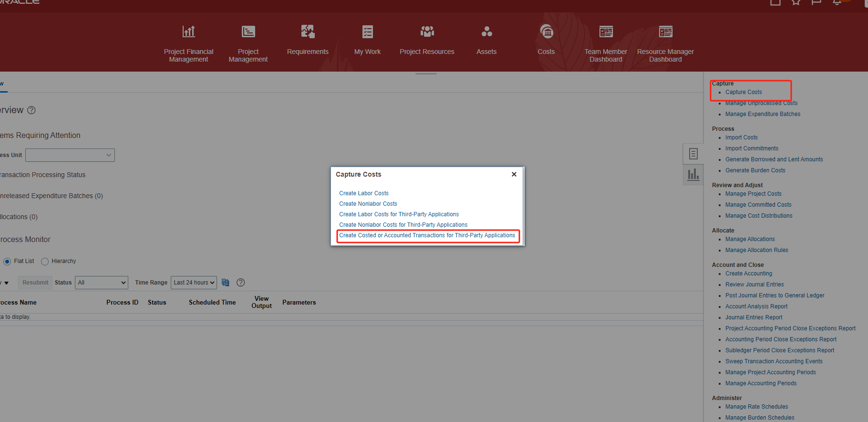Open the Resource Manager Dashboard icon
The height and width of the screenshot is (422, 868).
(666, 32)
